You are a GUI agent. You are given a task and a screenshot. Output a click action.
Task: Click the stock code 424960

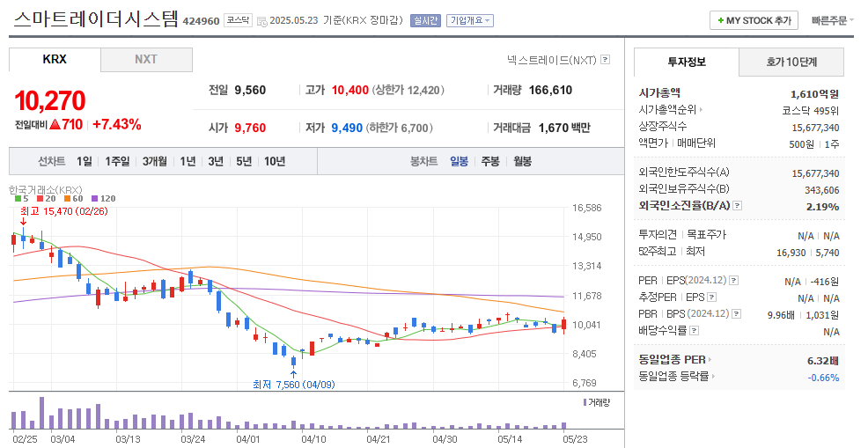pyautogui.click(x=201, y=21)
